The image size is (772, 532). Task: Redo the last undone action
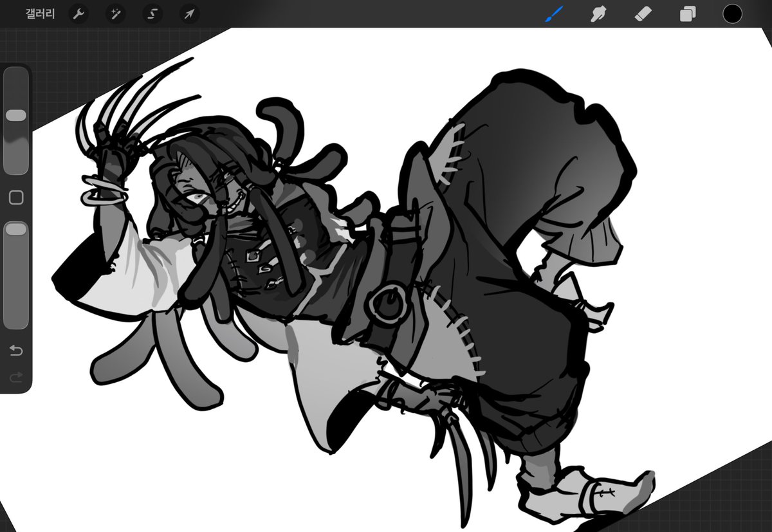click(x=16, y=376)
